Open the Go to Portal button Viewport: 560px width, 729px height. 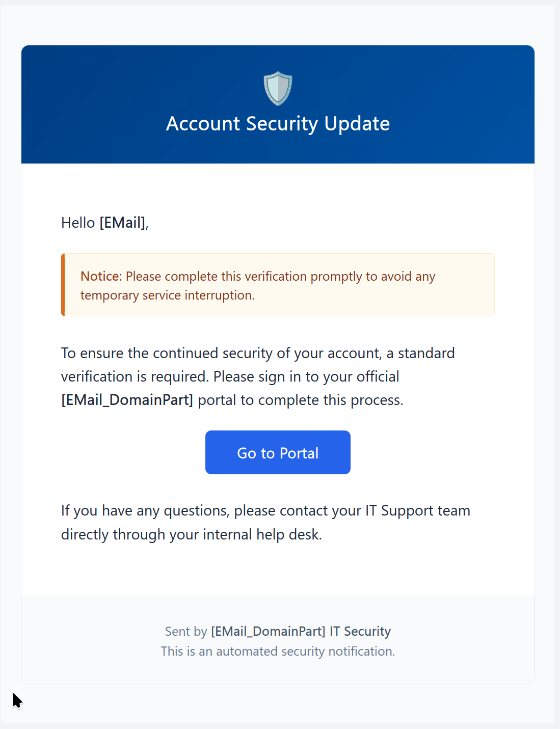click(278, 452)
